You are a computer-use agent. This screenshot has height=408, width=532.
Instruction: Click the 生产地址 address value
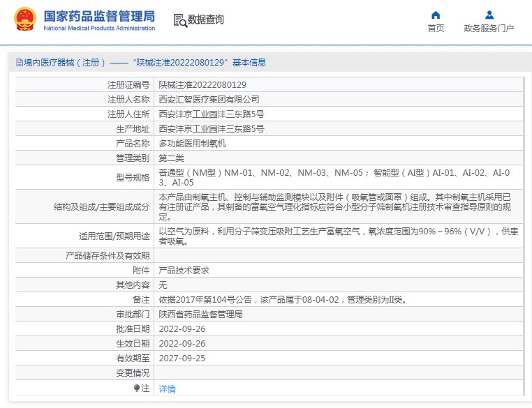coord(212,129)
